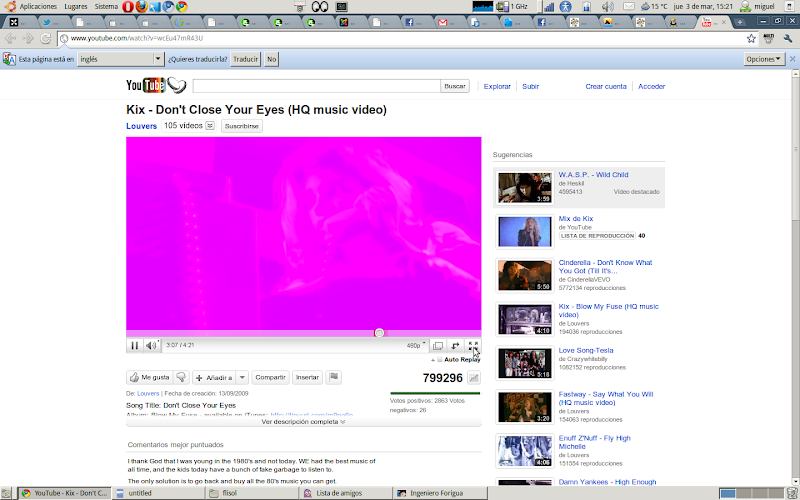Click the Compartir button
The image size is (800, 500).
270,378
